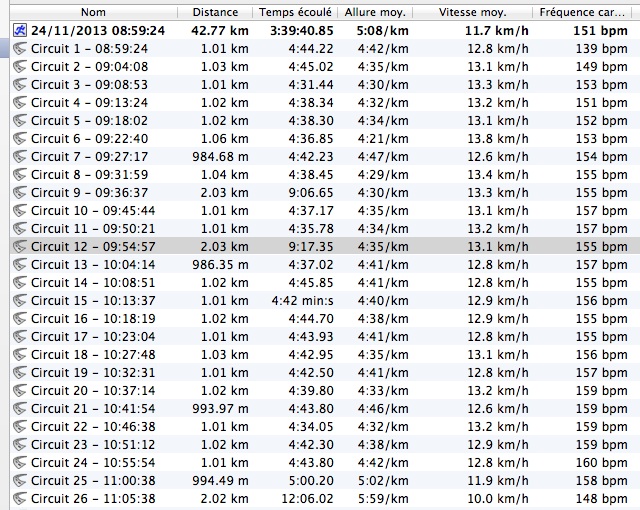Click elapsed time cell 9:06.65
Viewport: 640px width, 510px height.
[x=311, y=193]
